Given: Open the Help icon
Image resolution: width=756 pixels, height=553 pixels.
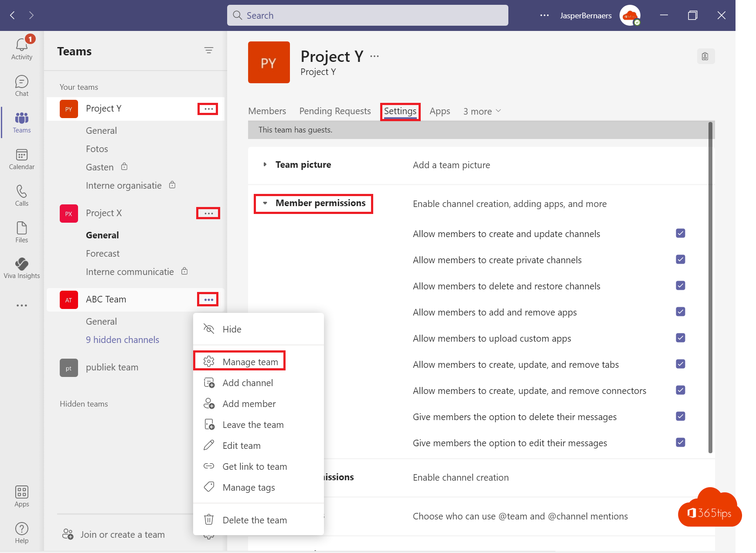Looking at the screenshot, I should pyautogui.click(x=21, y=533).
